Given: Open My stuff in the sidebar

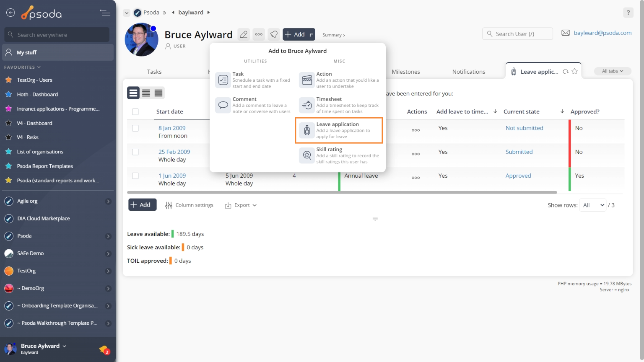Looking at the screenshot, I should coord(58,52).
